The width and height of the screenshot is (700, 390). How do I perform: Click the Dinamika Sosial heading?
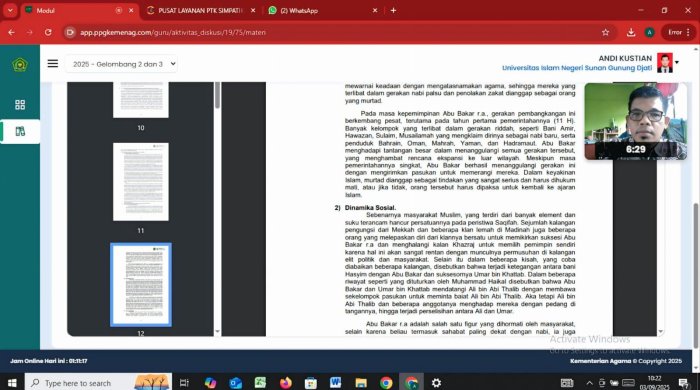[370, 207]
